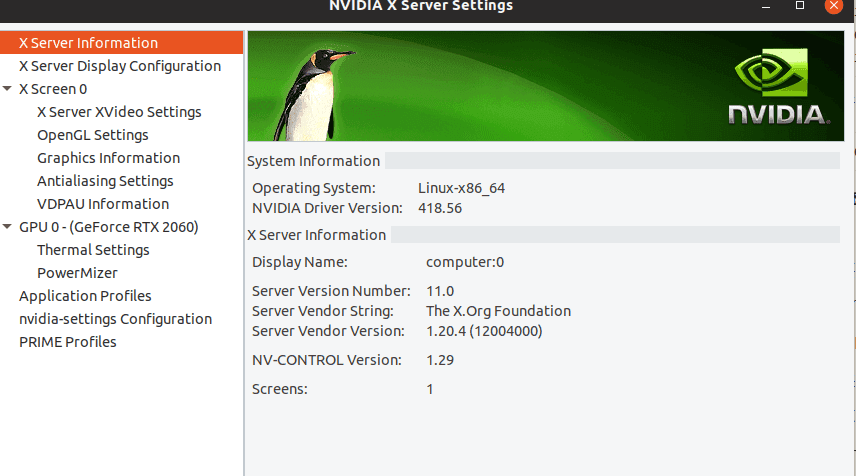Viewport: 856px width, 476px height.
Task: Open X Server Display Configuration
Action: coord(120,66)
